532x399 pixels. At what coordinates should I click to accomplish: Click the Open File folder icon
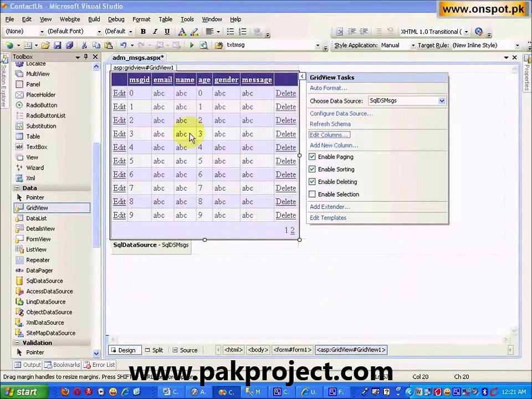[x=45, y=45]
